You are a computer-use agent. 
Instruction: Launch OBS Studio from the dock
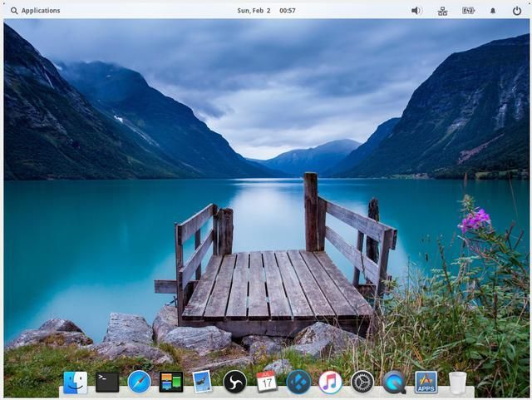234,382
